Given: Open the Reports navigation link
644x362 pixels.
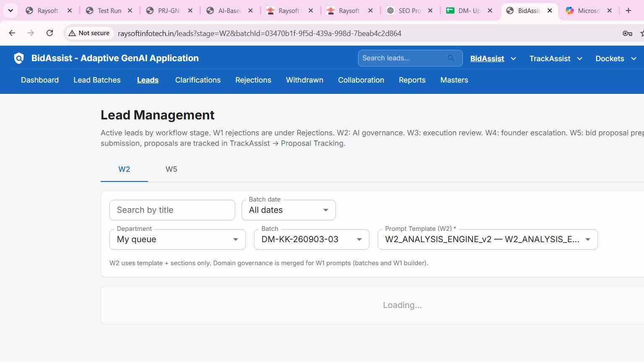Looking at the screenshot, I should click(412, 80).
